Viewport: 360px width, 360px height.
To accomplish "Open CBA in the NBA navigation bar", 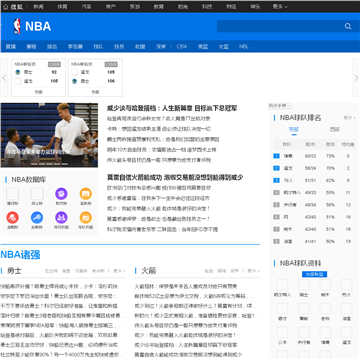I will click(x=182, y=47).
